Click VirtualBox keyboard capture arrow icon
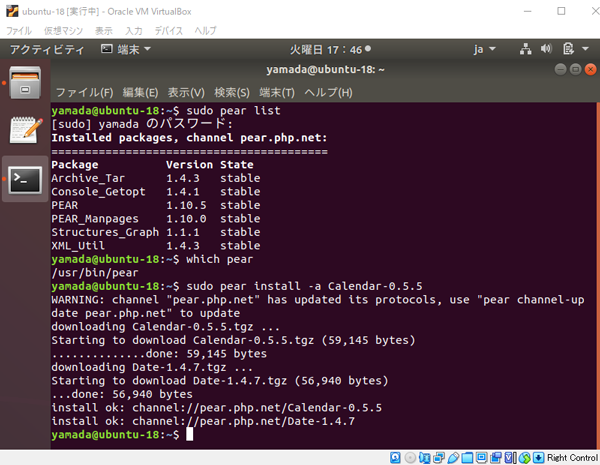The height and width of the screenshot is (465, 600). [538, 457]
